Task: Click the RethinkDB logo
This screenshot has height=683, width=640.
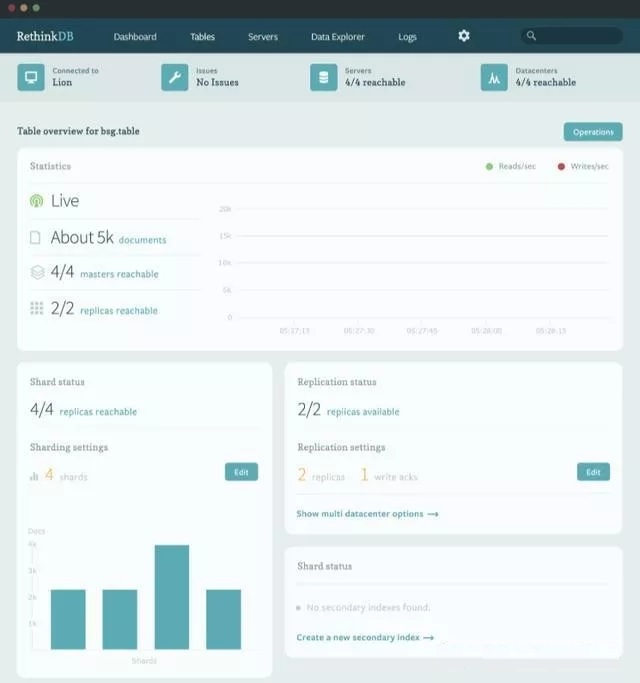Action: (45, 37)
